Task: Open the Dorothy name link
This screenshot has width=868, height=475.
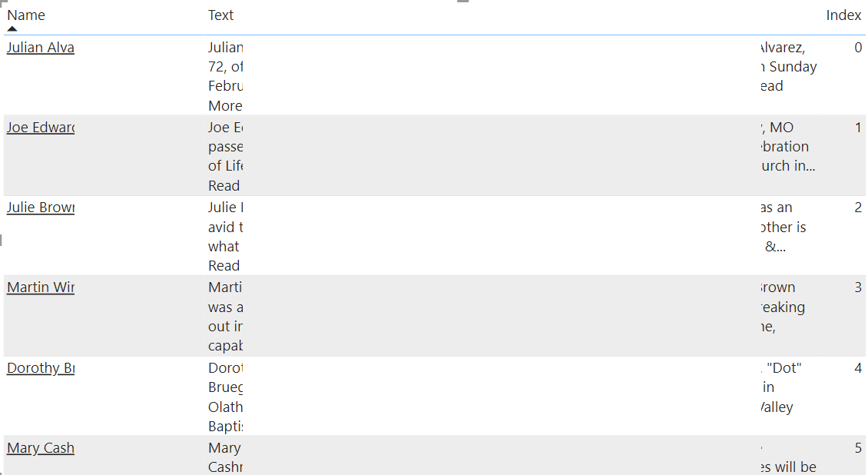Action: pos(40,367)
